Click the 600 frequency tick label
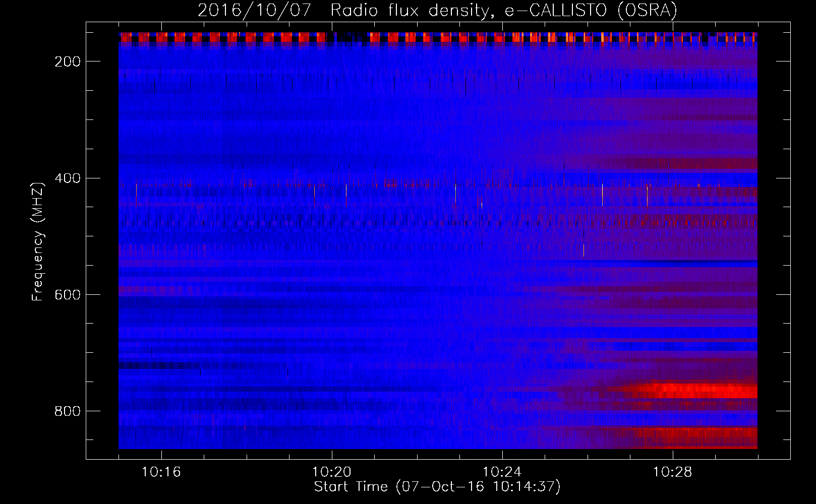816x504 pixels. tap(68, 294)
